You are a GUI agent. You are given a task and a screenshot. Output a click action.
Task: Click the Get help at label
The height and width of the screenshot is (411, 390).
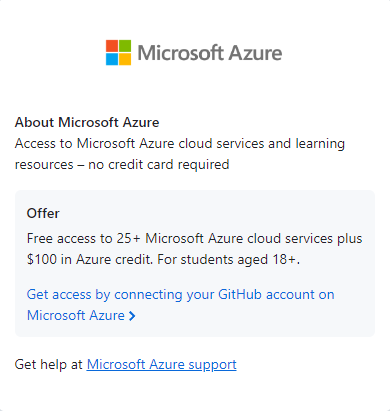[x=49, y=365]
